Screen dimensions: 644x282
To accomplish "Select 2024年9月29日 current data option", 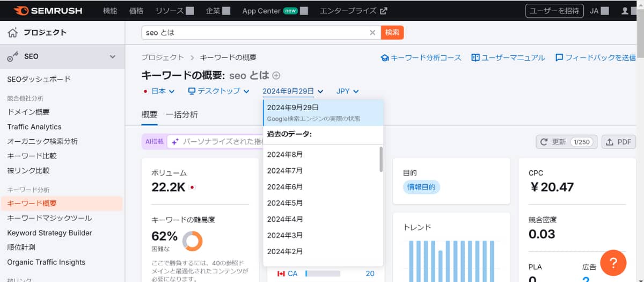I will [x=324, y=112].
